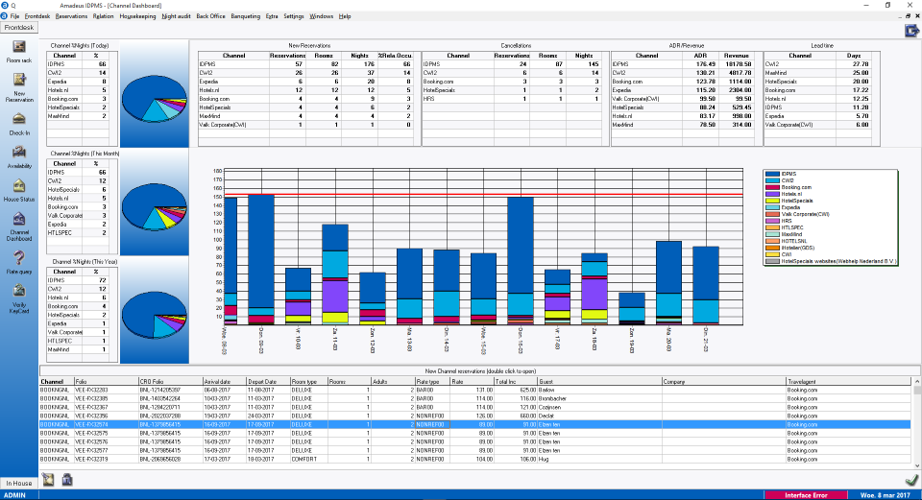This screenshot has height=500, width=922.
Task: Click the In House button at sidebar bottom
Action: (19, 483)
